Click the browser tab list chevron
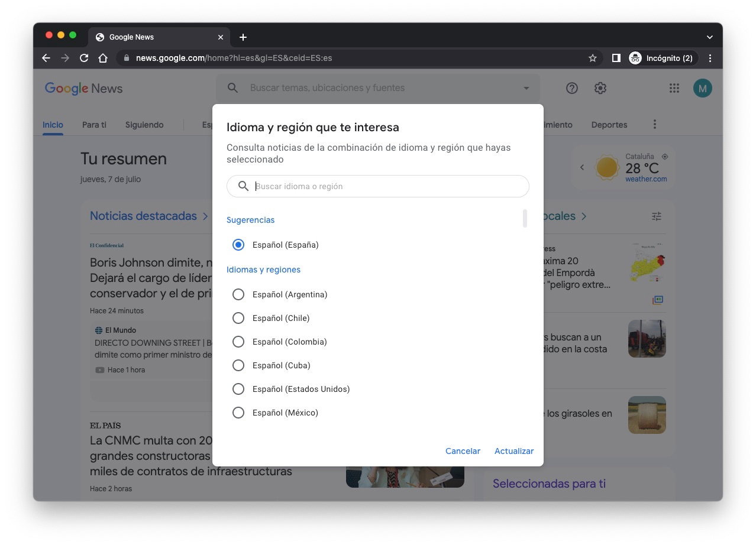 tap(709, 37)
